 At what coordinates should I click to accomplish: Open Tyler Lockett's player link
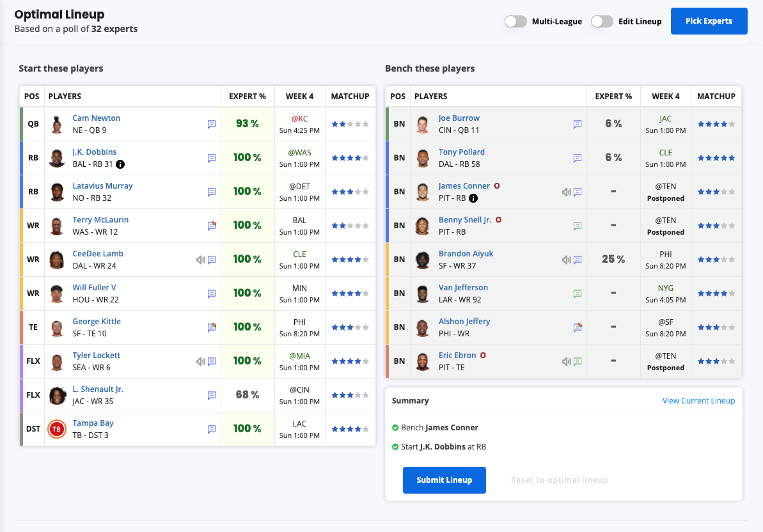tap(97, 356)
